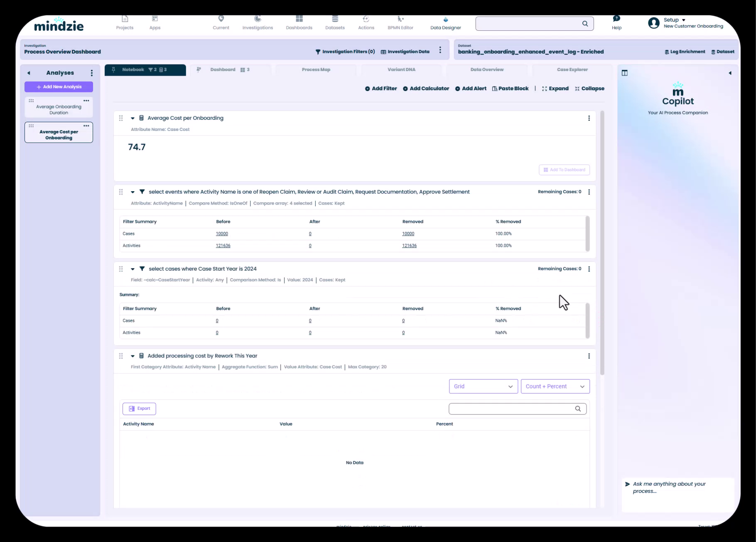
Task: Open the Projects icon in top navigation
Action: click(x=125, y=19)
